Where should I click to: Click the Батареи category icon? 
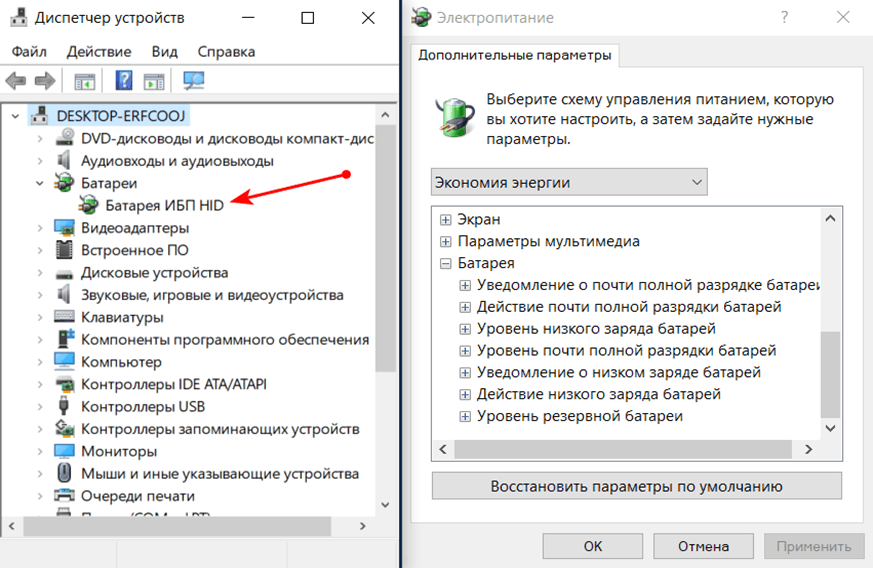click(64, 183)
